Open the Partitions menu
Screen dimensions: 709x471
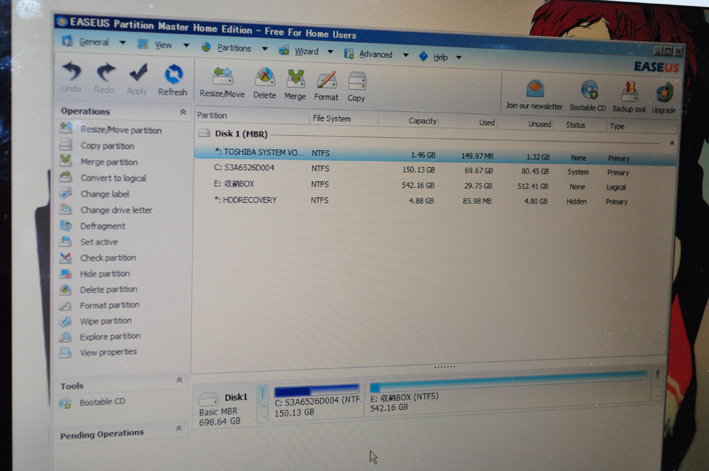(234, 47)
